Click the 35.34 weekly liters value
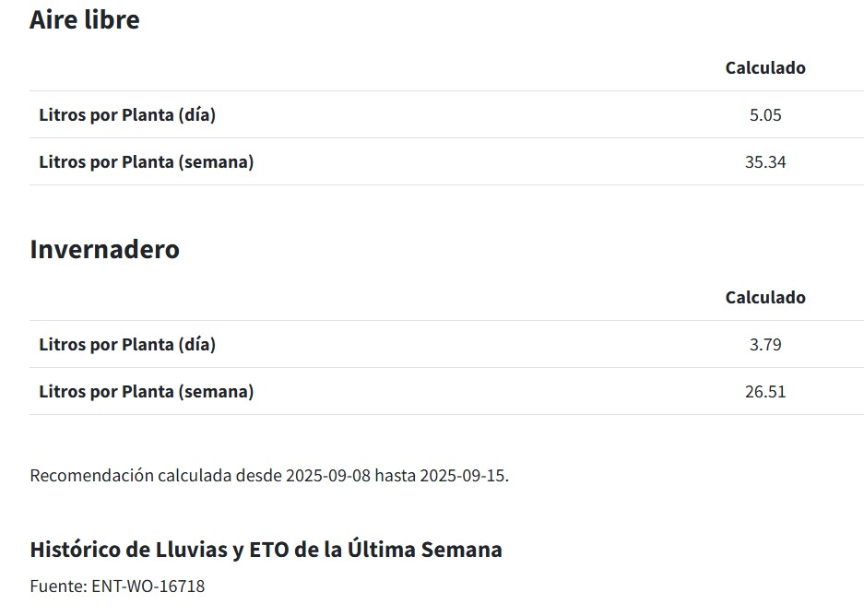 coord(765,162)
